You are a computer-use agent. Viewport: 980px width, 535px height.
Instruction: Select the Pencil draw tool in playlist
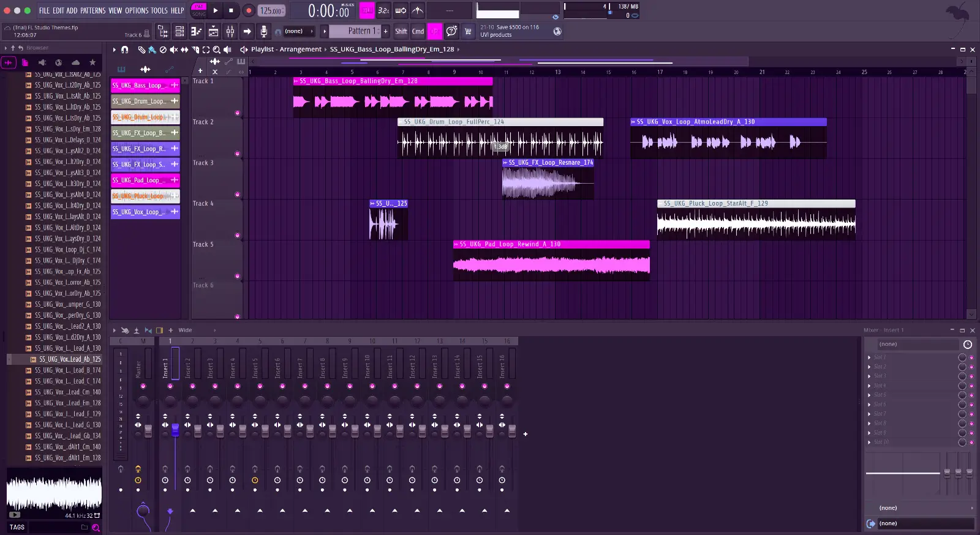[141, 50]
